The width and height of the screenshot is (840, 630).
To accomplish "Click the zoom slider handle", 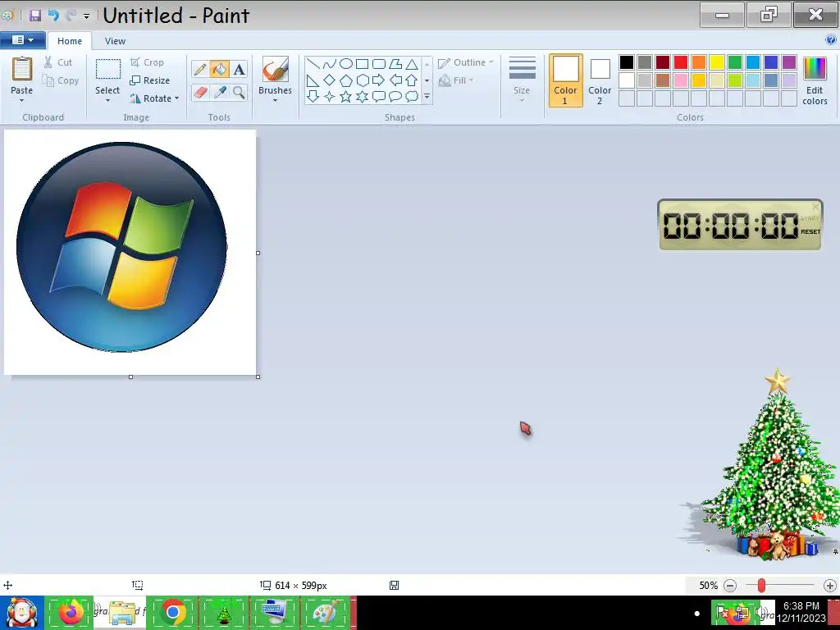I will (761, 586).
